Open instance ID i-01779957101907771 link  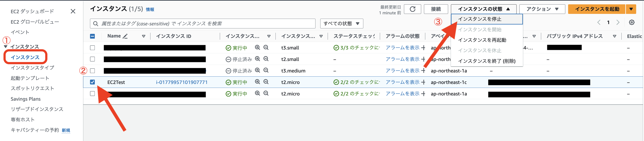(x=182, y=82)
